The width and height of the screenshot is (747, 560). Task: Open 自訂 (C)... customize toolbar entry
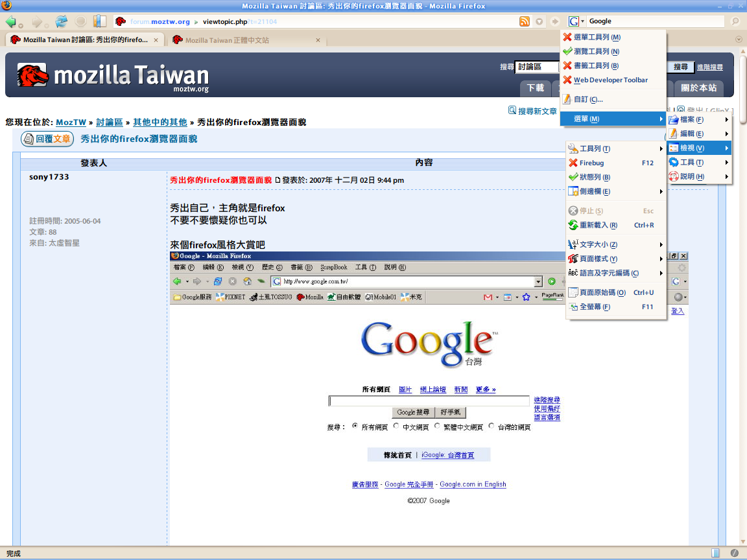588,99
